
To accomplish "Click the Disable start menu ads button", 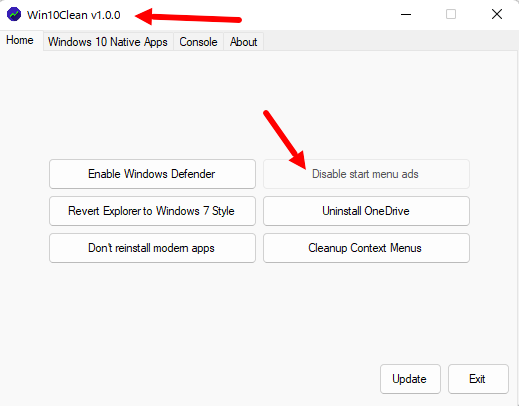I will point(366,174).
